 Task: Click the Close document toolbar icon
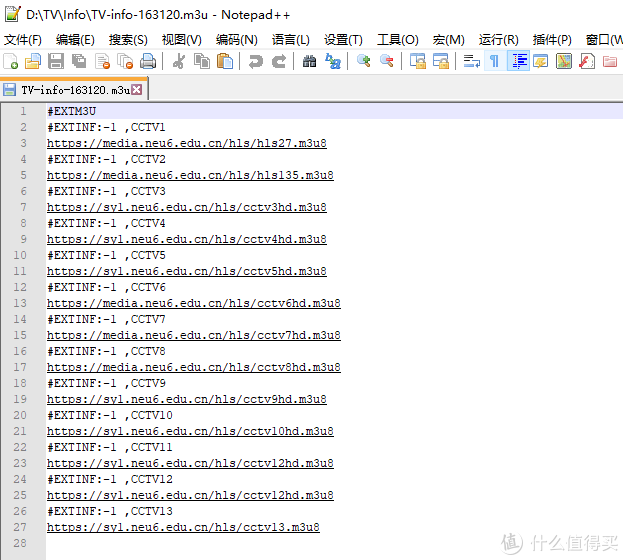pyautogui.click(x=103, y=62)
